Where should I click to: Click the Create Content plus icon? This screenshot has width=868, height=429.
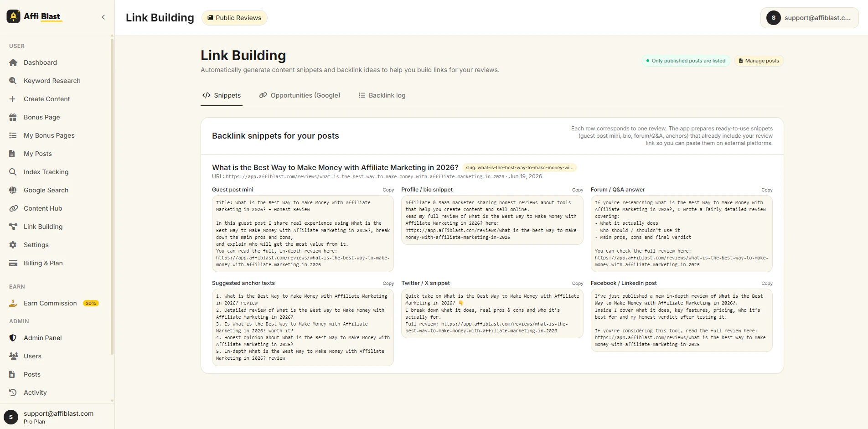coord(13,99)
